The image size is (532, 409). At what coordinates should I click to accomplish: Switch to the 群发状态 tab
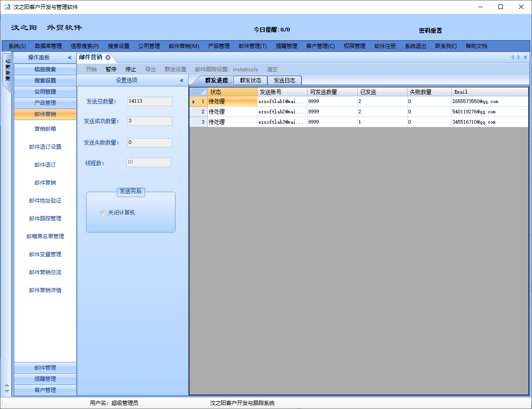point(250,80)
